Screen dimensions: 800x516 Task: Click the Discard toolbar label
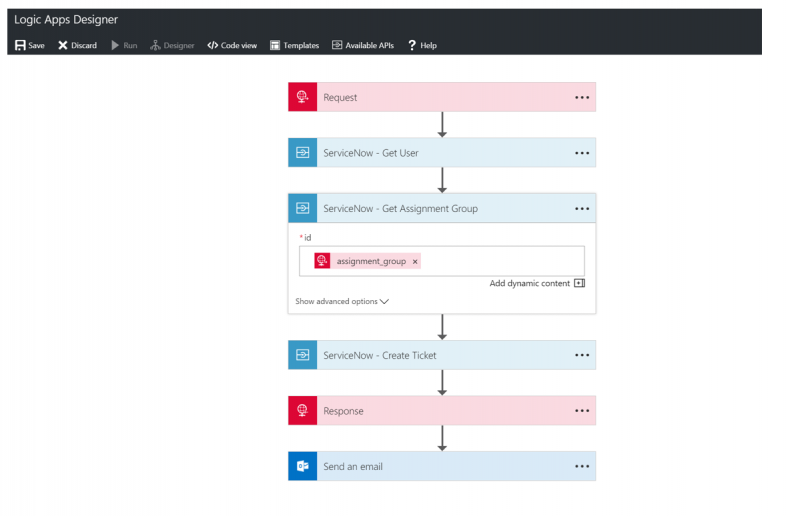pos(84,45)
